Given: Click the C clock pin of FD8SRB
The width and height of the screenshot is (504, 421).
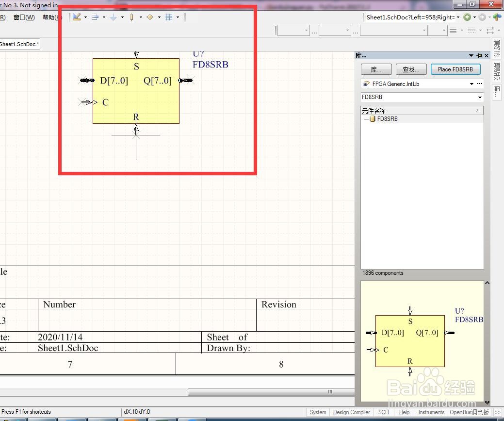Looking at the screenshot, I should point(88,102).
